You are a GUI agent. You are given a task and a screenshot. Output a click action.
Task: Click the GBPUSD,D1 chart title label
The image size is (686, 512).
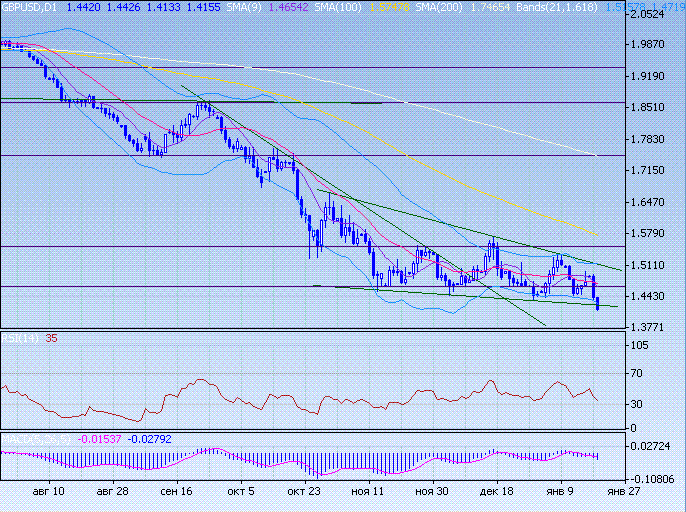point(28,6)
